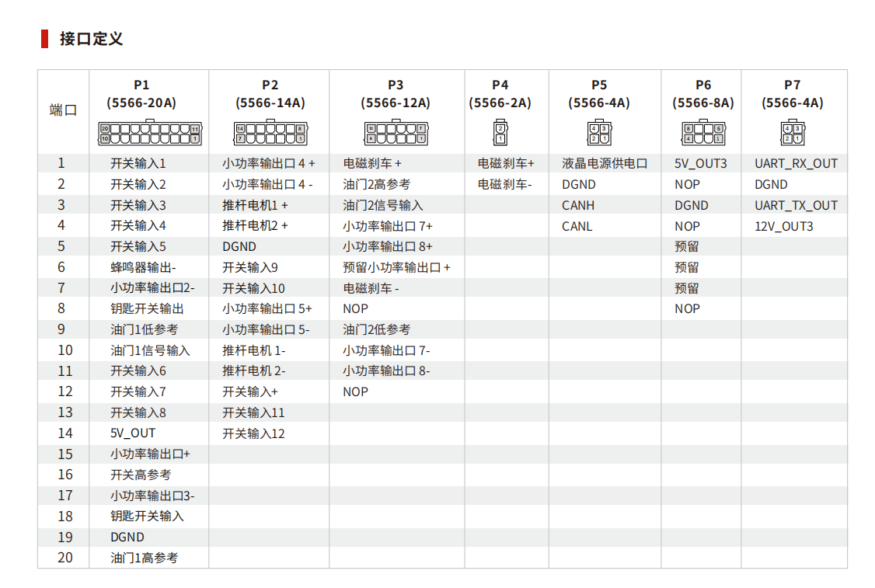Viewport: 875px width, 588px height.
Task: Click the P1 20-pin connector diagram
Action: (149, 134)
